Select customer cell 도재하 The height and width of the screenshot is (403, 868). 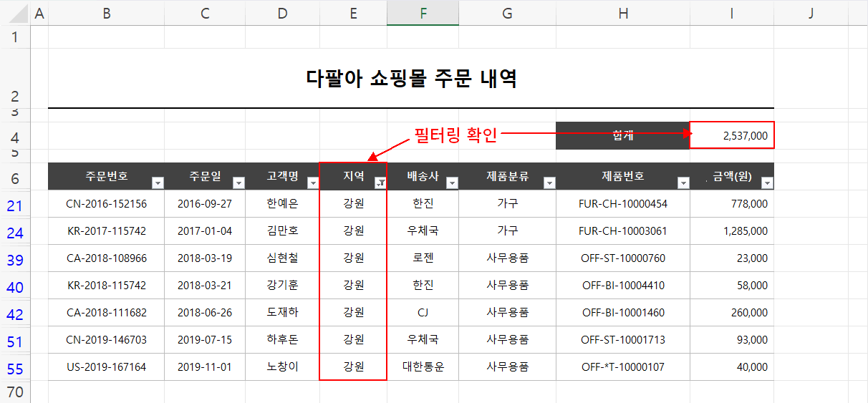(x=282, y=313)
